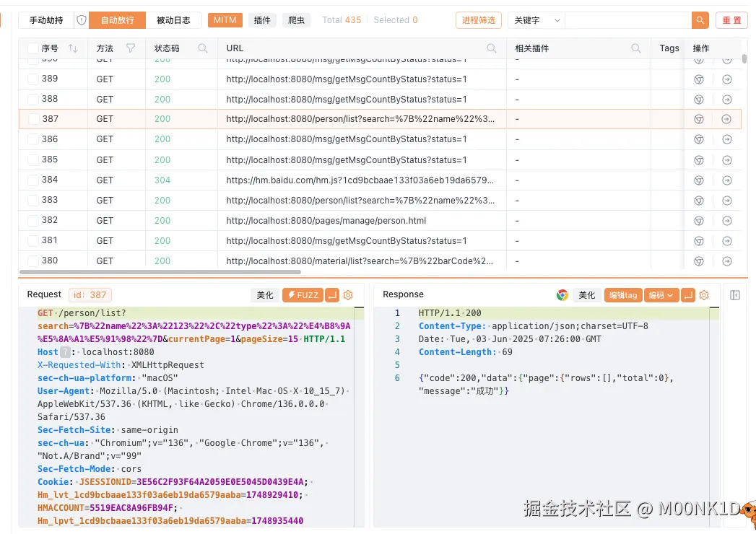Select the MITM source filter tag

coord(225,20)
